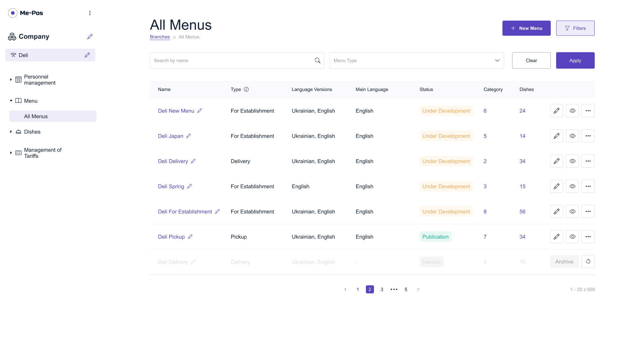Expand pagination ellipsis pages
Screen dimensions: 644x350
click(x=394, y=289)
